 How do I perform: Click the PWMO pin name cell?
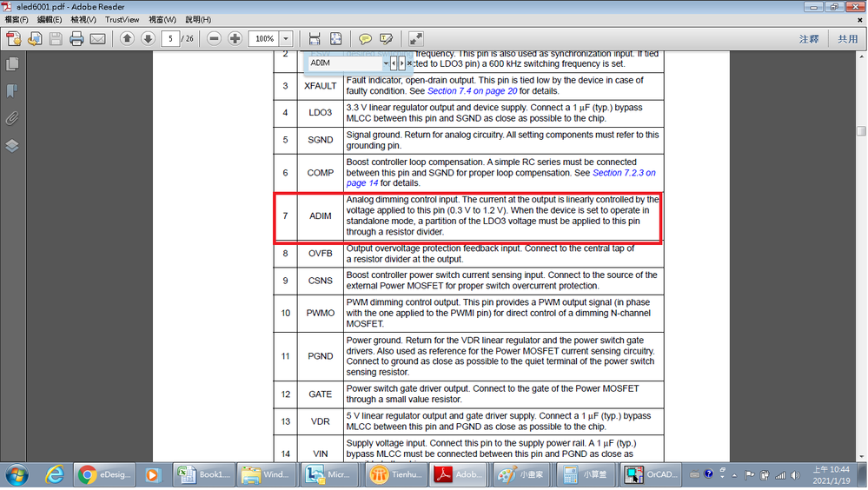(x=320, y=313)
